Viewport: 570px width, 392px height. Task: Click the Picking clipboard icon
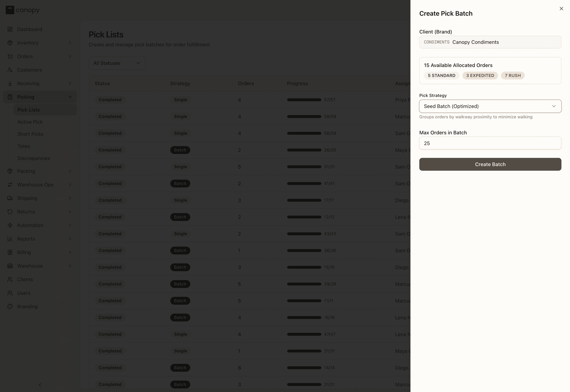click(10, 97)
